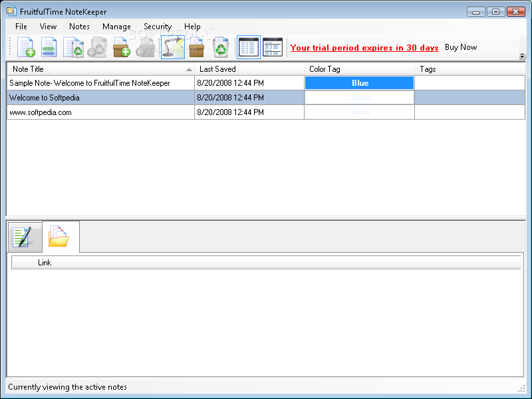
Task: Sort by the Note Title column header
Action: tap(101, 69)
